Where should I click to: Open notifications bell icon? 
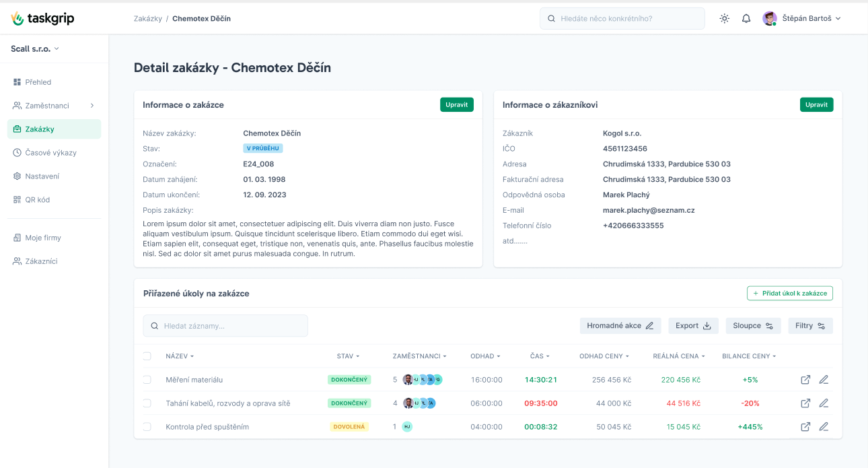coord(746,19)
